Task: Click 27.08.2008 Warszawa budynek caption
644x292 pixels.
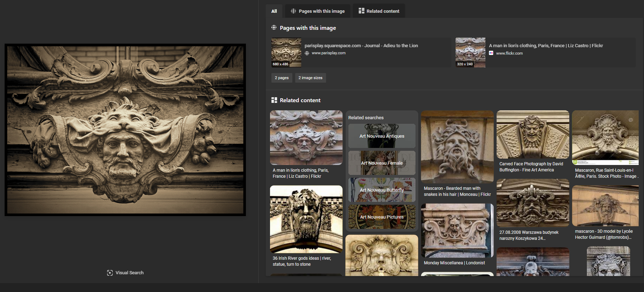Action: (x=529, y=235)
